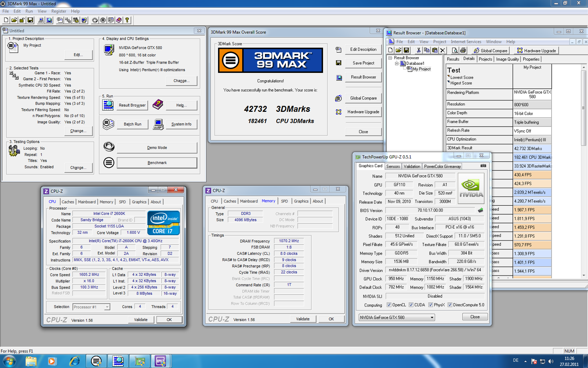588x368 pixels.
Task: Click the Printer icon in Result Browser toolbar
Action: (x=463, y=50)
